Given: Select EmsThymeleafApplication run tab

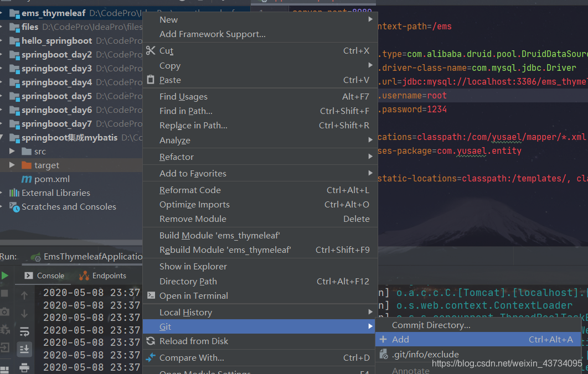Looking at the screenshot, I should [86, 257].
